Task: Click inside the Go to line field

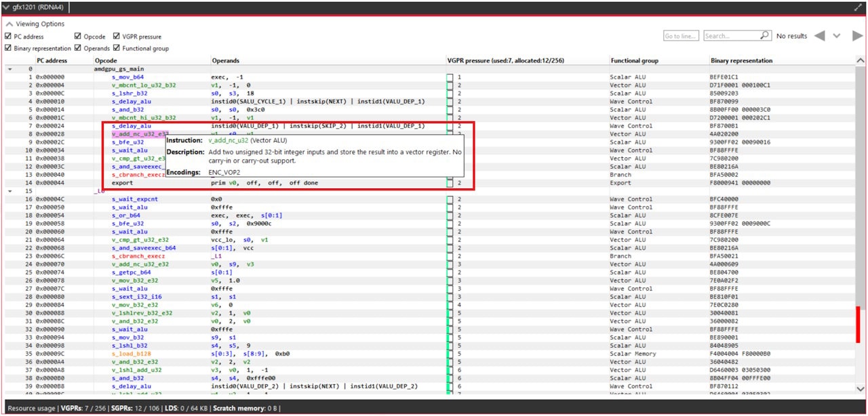Action: (x=679, y=37)
